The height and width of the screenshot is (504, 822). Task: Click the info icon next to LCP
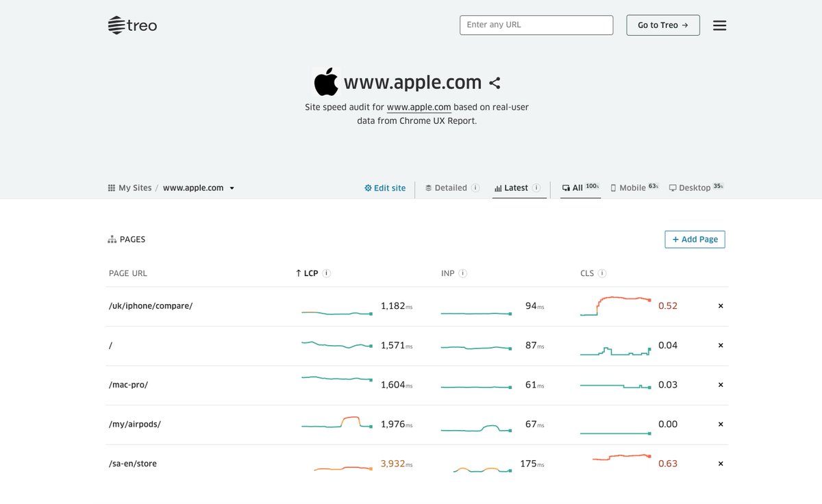tap(327, 273)
